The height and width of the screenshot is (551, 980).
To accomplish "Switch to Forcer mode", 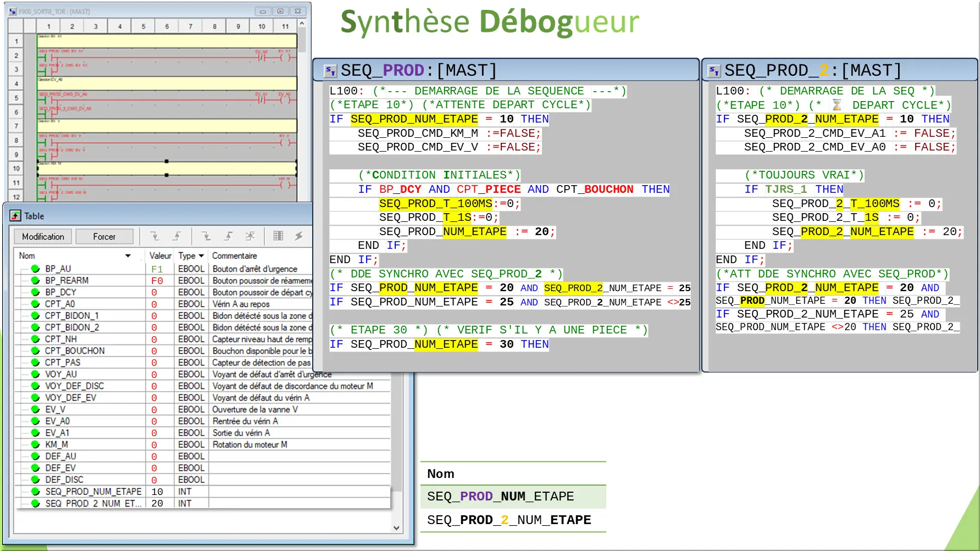I will click(x=105, y=236).
